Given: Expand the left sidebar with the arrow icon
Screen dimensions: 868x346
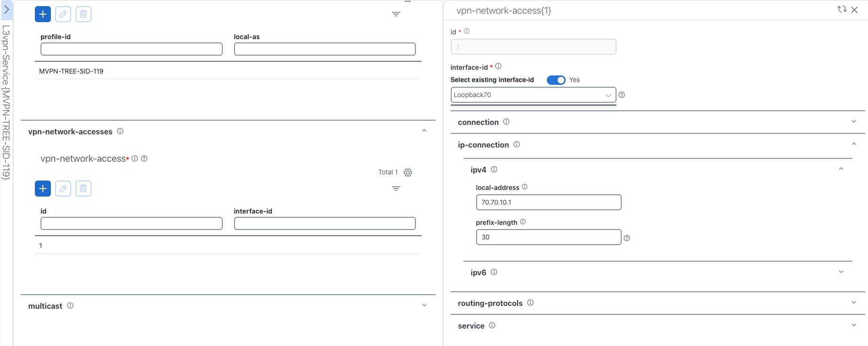Looking at the screenshot, I should click(x=7, y=9).
